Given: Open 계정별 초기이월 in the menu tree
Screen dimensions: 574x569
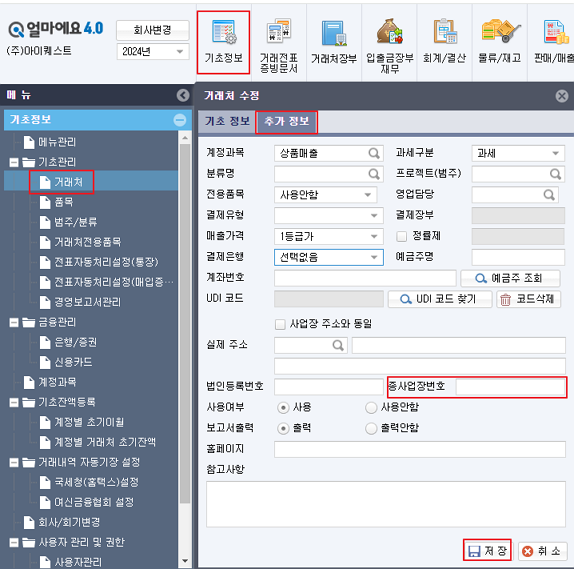Looking at the screenshot, I should [82, 422].
